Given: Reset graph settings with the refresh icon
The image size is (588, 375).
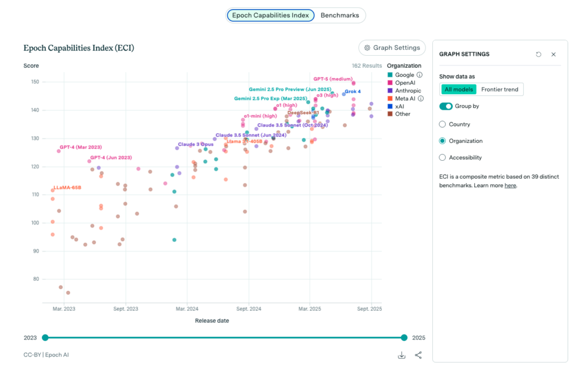Looking at the screenshot, I should 539,55.
